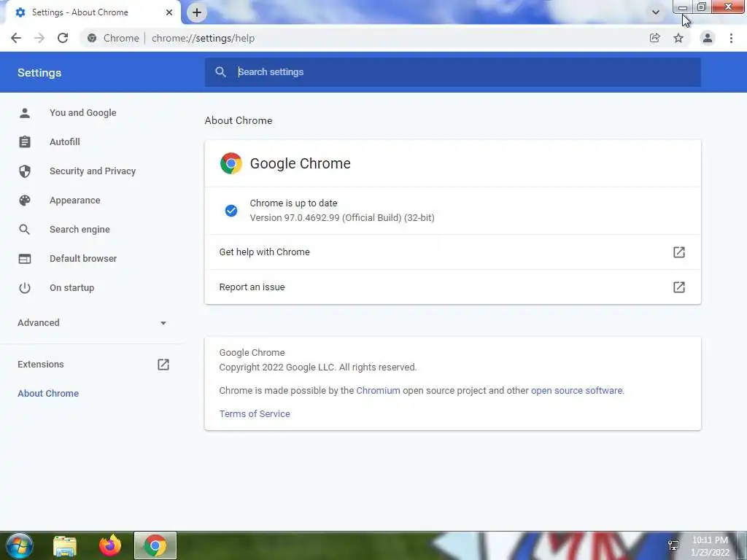The height and width of the screenshot is (560, 747).
Task: Select About Chrome in sidebar
Action: (48, 393)
